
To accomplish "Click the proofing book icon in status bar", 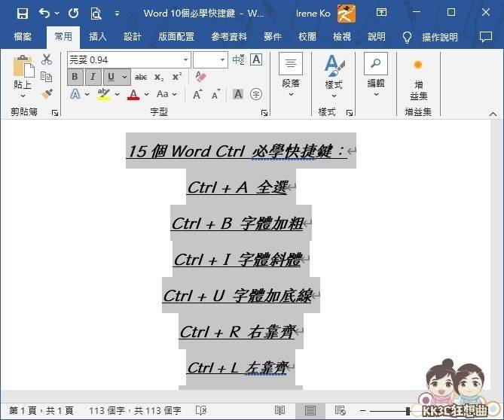I will pyautogui.click(x=201, y=410).
